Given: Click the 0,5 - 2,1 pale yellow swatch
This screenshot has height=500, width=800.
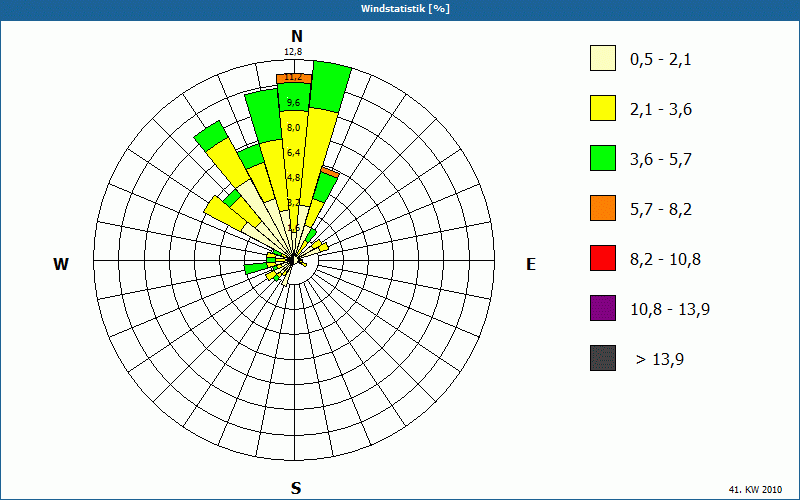Looking at the screenshot, I should (x=603, y=58).
